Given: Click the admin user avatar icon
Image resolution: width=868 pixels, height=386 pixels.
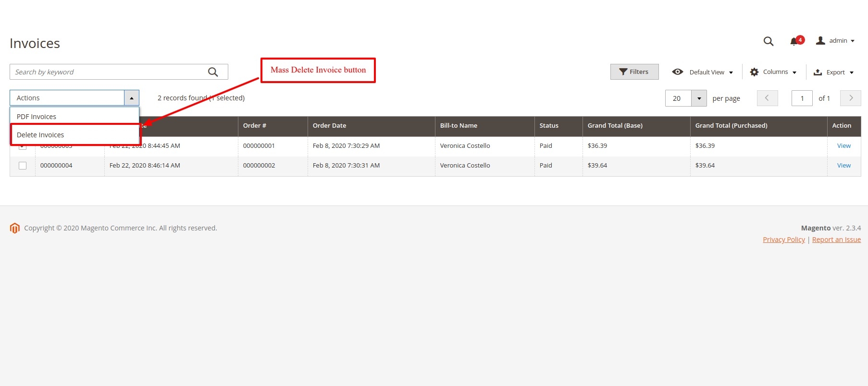Looking at the screenshot, I should pyautogui.click(x=820, y=41).
